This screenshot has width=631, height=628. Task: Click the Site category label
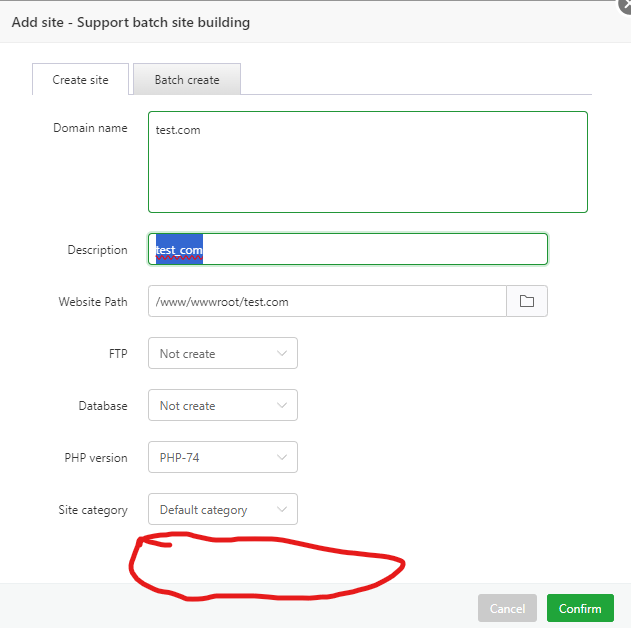coord(93,510)
